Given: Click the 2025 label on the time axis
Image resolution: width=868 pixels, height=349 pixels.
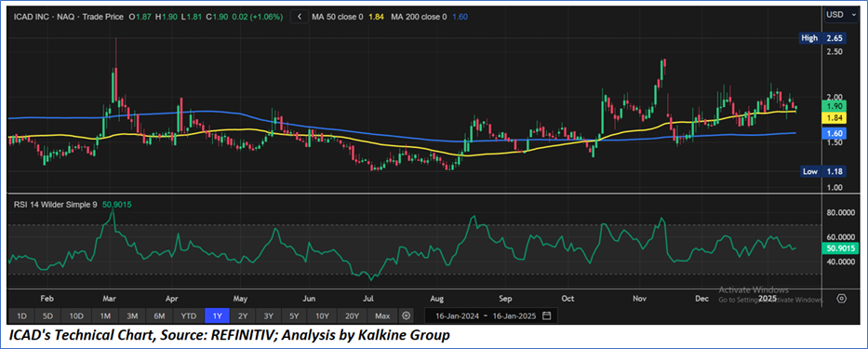Looking at the screenshot, I should [x=768, y=298].
